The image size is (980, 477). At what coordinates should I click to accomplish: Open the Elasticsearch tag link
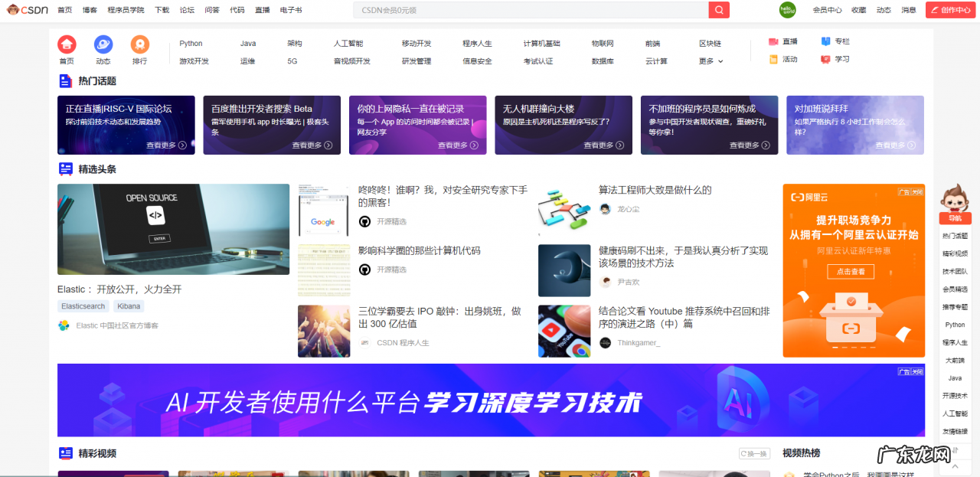pyautogui.click(x=83, y=305)
